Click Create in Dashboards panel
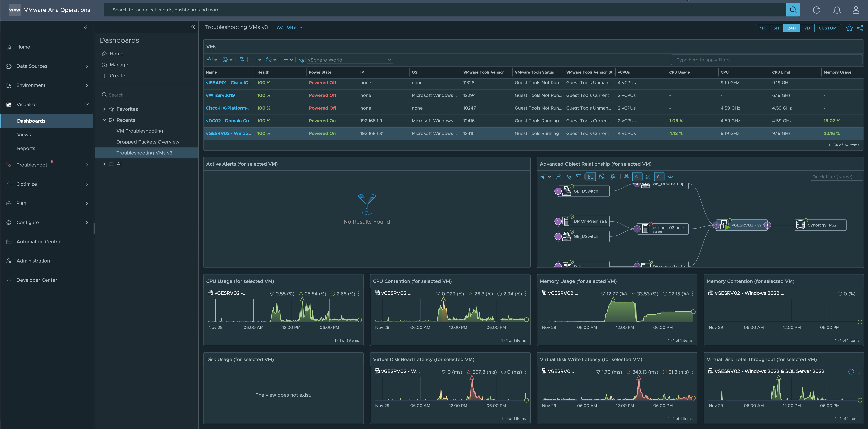Screen dimensions: 868x429 point(117,76)
